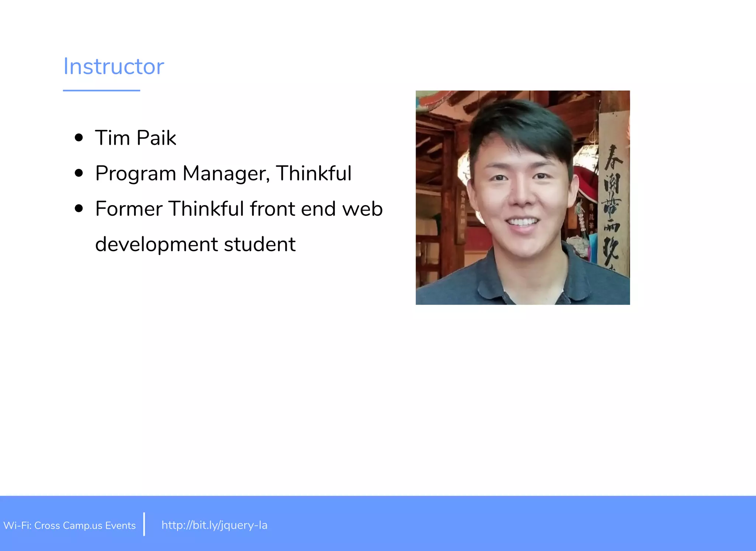This screenshot has height=551, width=756.
Task: Click the blue underline beneath Instructor
Action: 102,90
